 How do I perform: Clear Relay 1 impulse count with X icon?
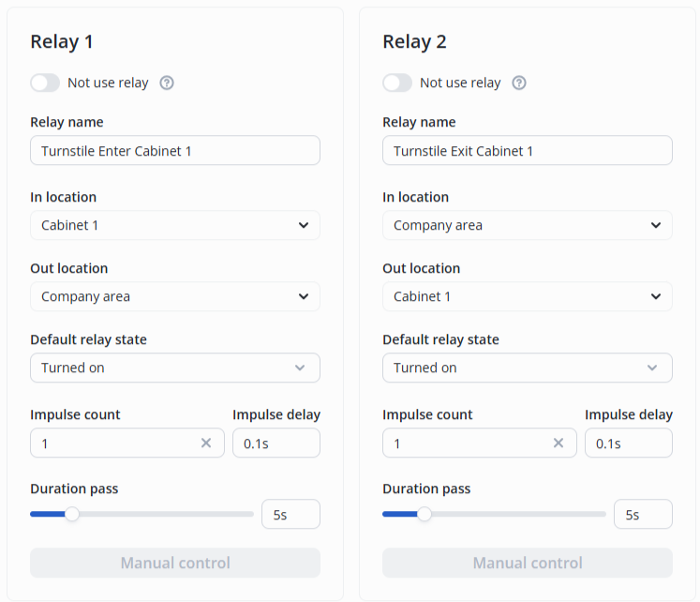(206, 443)
